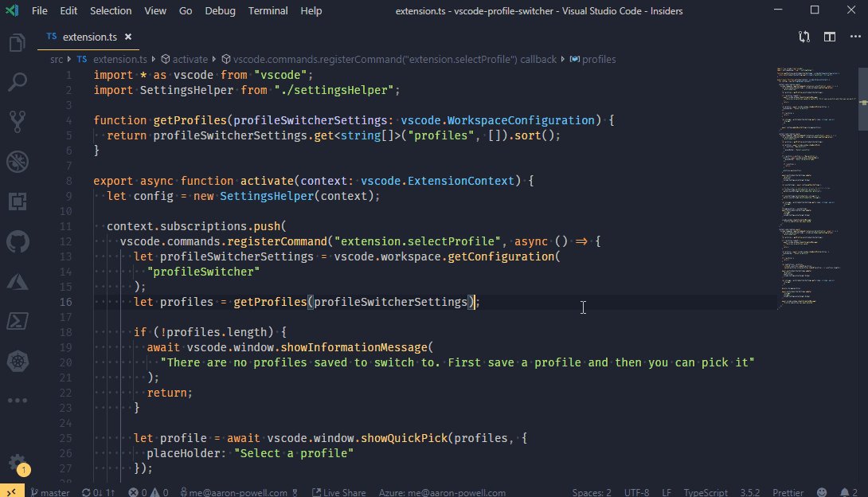The height and width of the screenshot is (497, 868).
Task: Open the feedback smiley icon
Action: 822,492
